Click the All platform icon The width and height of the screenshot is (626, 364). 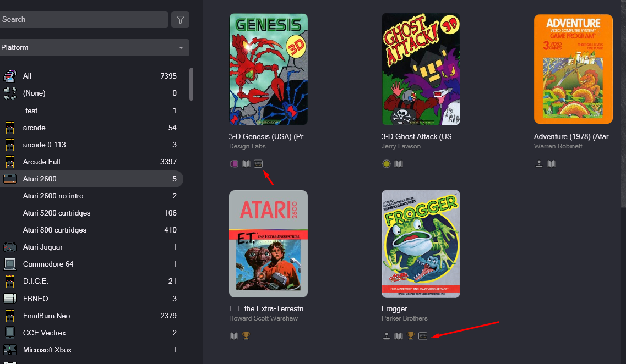[10, 76]
